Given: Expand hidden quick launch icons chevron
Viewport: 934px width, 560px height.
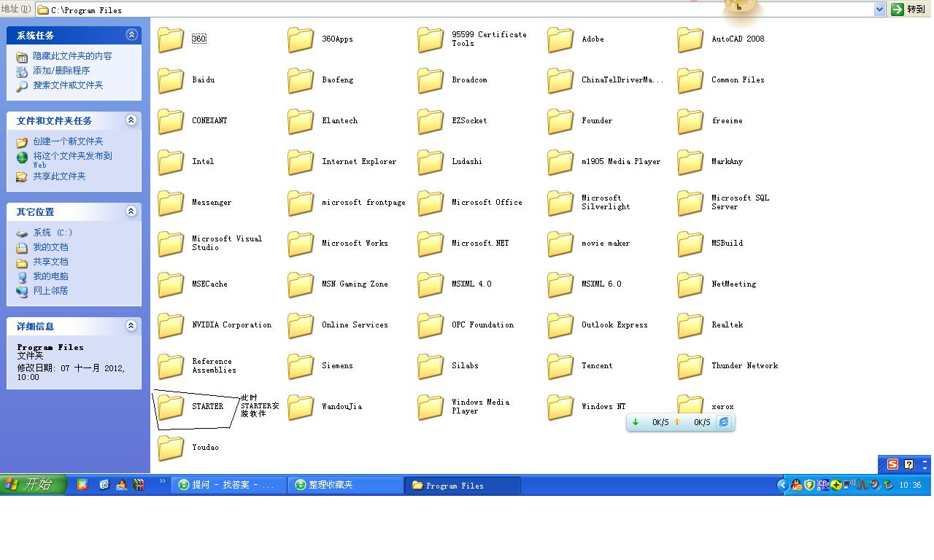Looking at the screenshot, I should pos(162,482).
